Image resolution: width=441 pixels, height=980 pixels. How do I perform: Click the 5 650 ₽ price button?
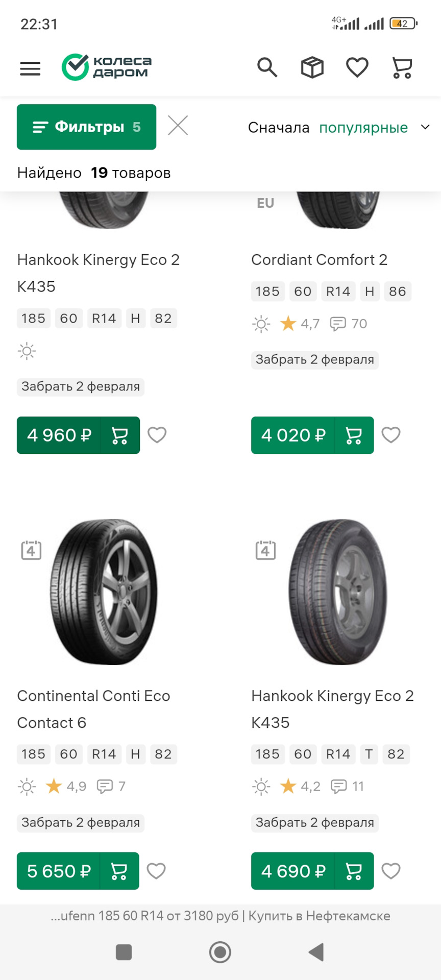[x=59, y=871]
